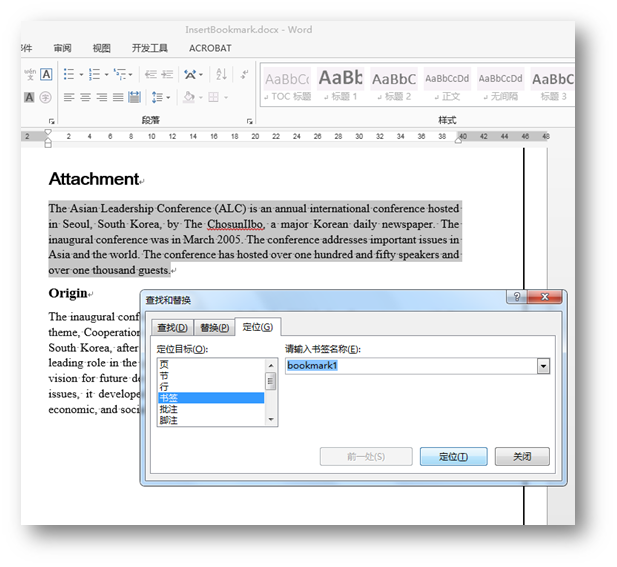Click the 关闭 button
This screenshot has height=567, width=617.
[522, 456]
